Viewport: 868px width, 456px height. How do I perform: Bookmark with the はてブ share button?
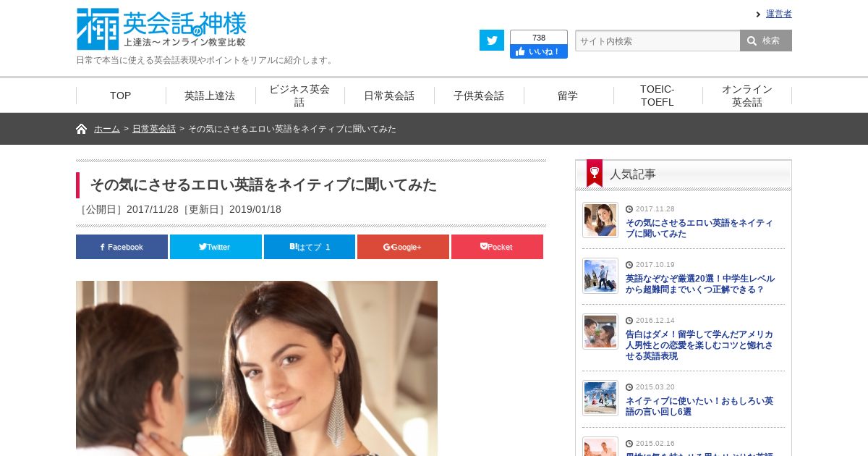coord(310,247)
